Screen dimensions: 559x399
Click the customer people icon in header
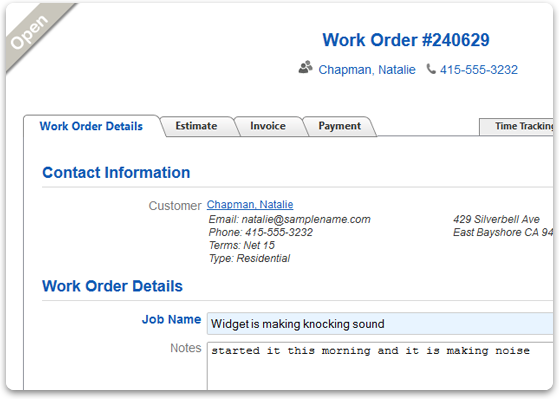(x=306, y=67)
